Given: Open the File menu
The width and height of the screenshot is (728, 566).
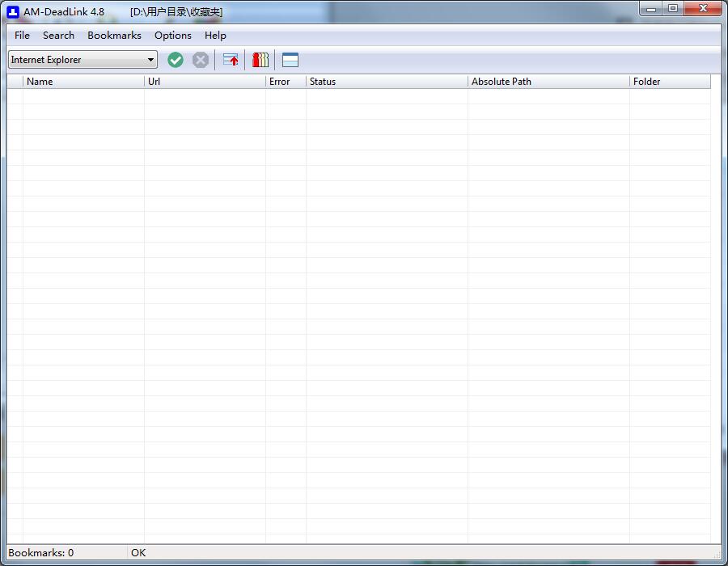Looking at the screenshot, I should tap(22, 36).
